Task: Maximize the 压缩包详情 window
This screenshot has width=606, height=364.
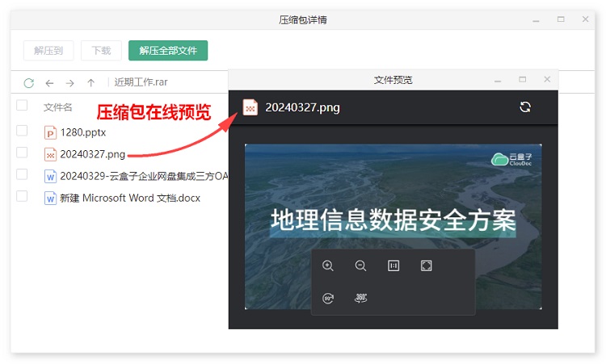Action: (561, 19)
